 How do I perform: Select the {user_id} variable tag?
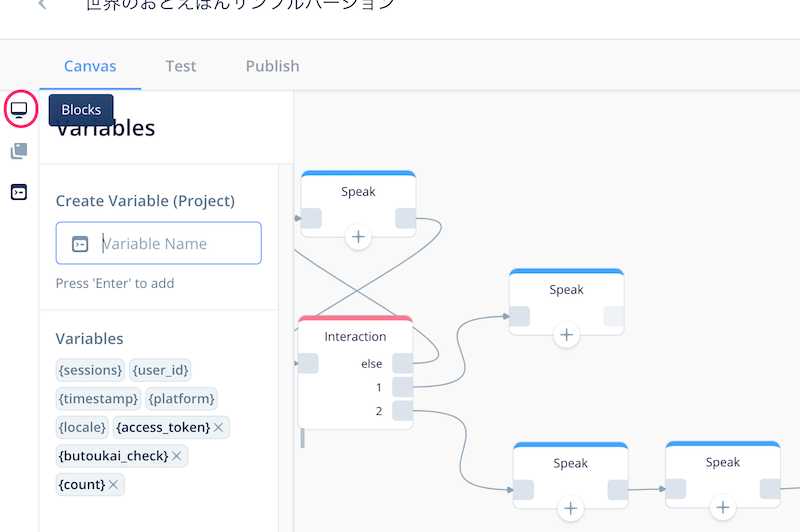click(160, 370)
